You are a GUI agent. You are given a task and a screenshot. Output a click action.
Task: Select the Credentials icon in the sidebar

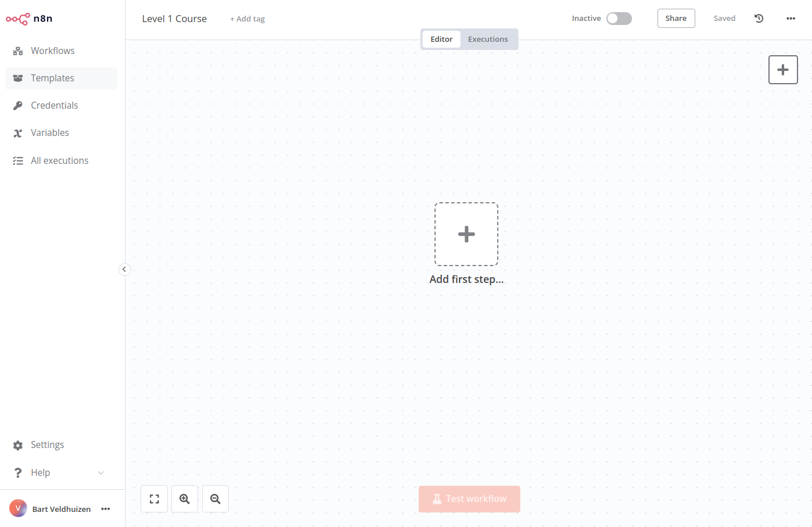point(18,105)
